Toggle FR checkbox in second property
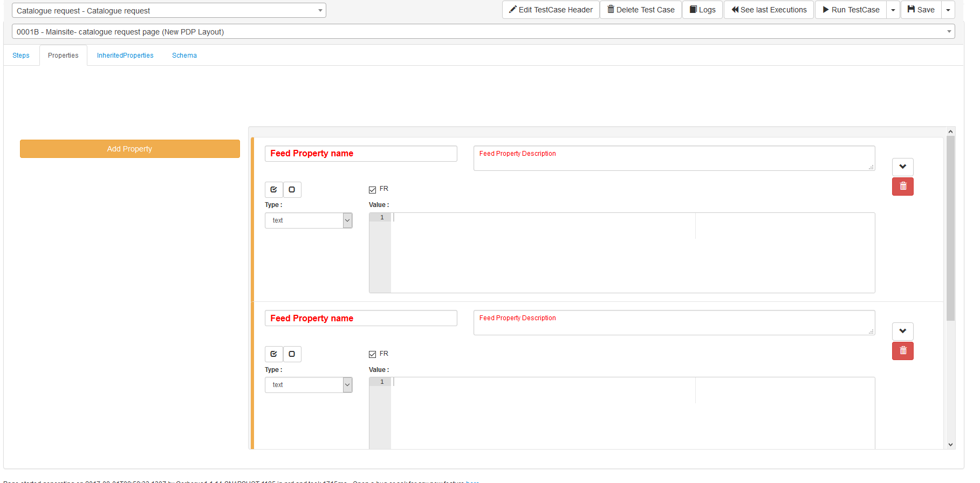This screenshot has width=980, height=483. point(372,354)
